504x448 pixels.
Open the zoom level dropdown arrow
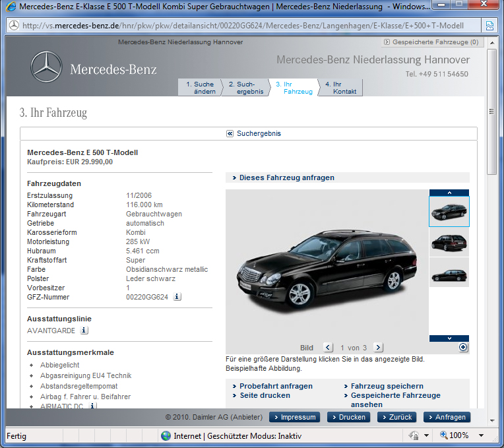(481, 435)
